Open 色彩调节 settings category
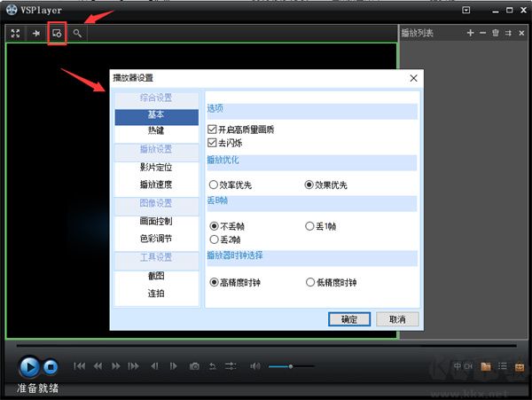The width and height of the screenshot is (532, 400). (156, 239)
